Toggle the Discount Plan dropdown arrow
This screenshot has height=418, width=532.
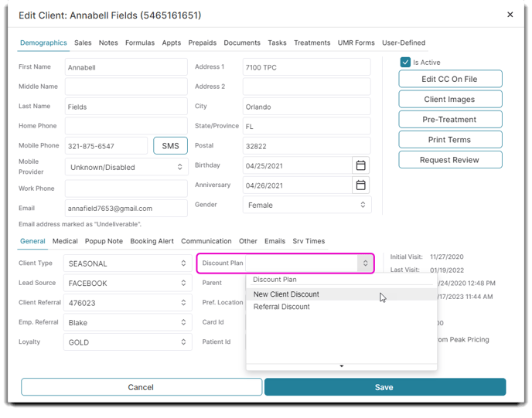[x=366, y=263]
